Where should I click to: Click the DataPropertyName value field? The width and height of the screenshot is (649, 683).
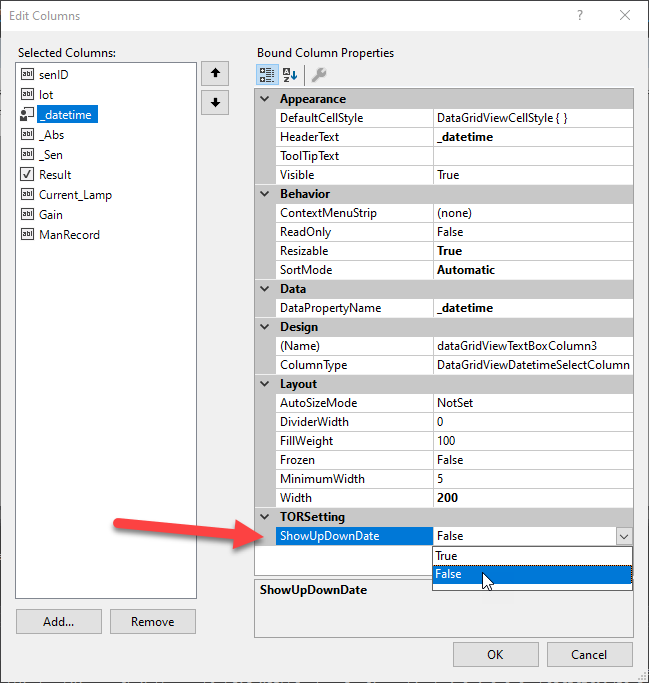[533, 308]
